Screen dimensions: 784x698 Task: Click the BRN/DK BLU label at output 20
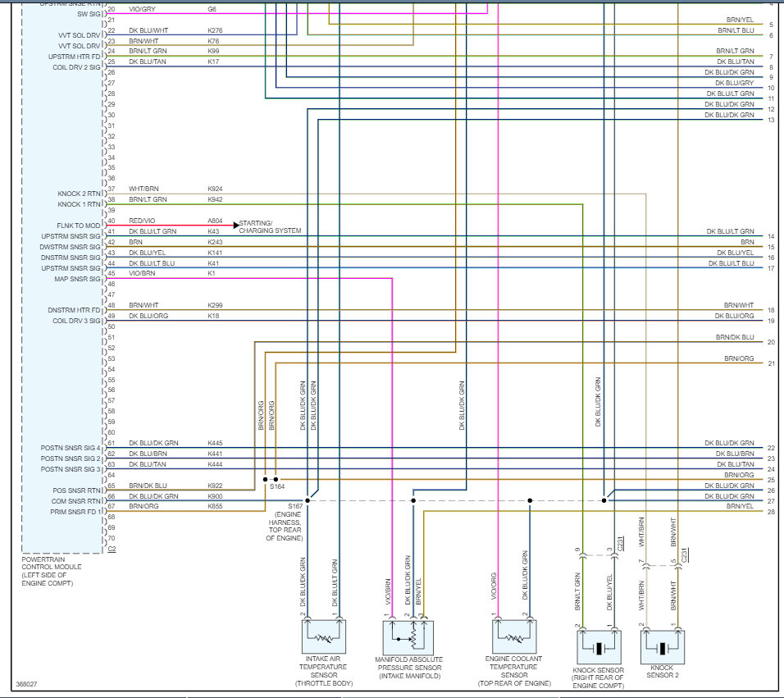(x=735, y=337)
